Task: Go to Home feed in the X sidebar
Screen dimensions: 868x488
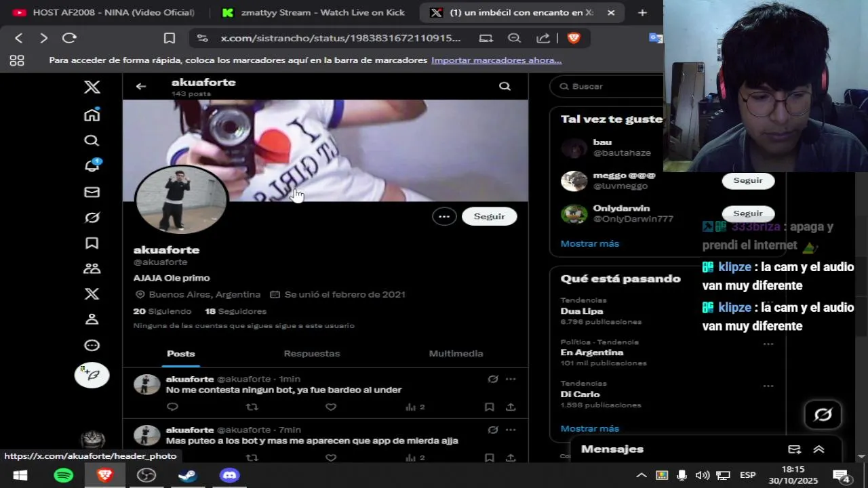Action: (x=92, y=114)
